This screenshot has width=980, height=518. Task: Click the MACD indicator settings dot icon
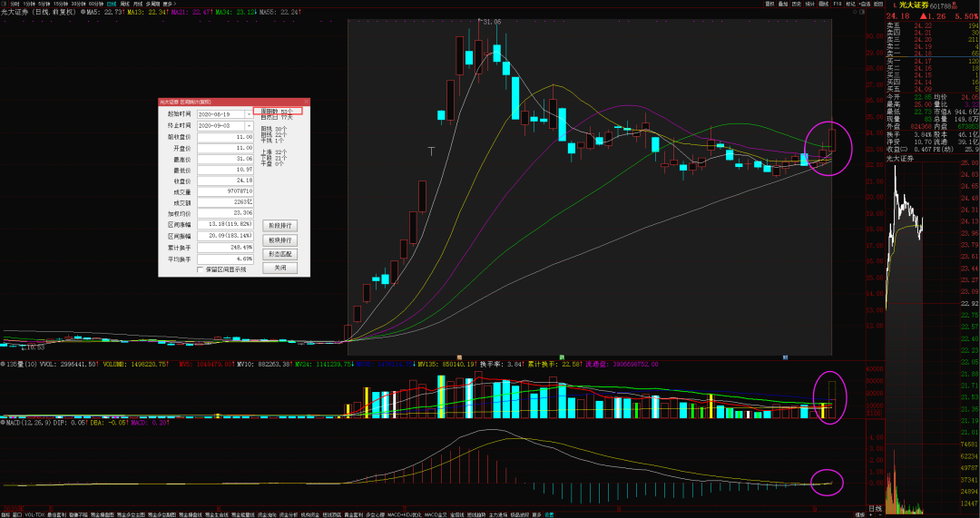(3, 423)
